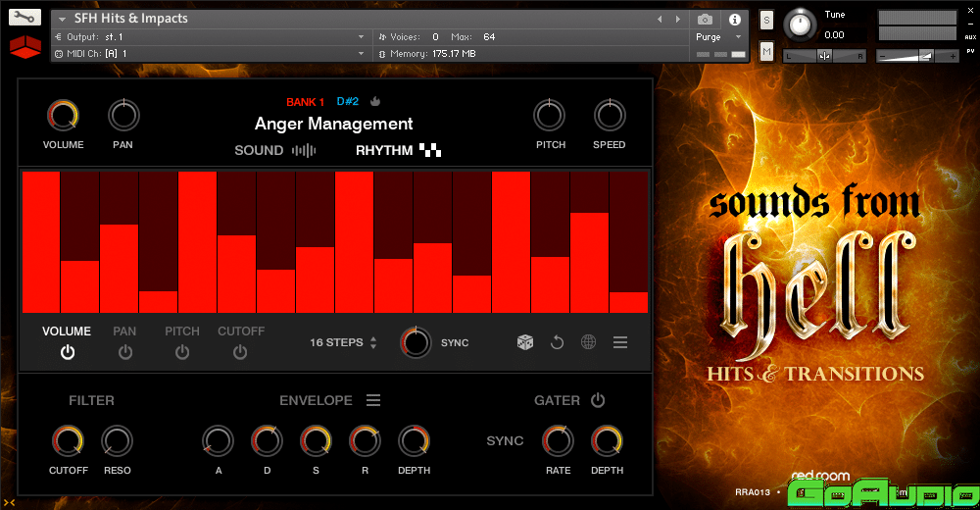Reset steps with the circular arrow icon

coord(557,342)
